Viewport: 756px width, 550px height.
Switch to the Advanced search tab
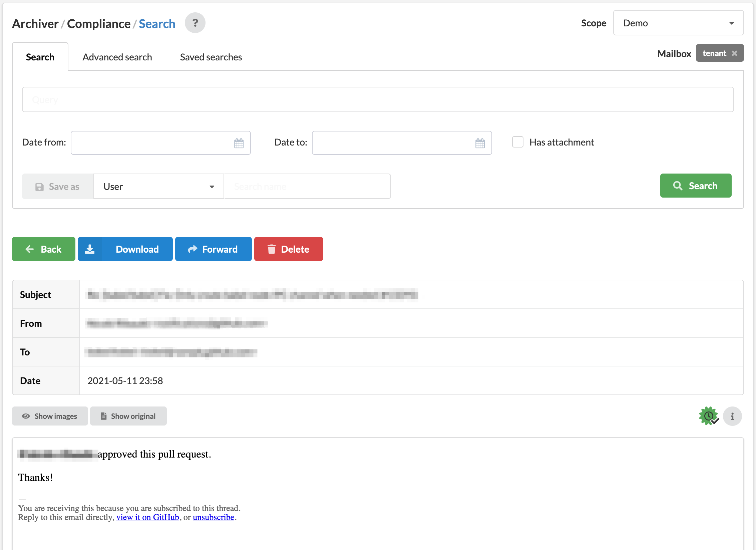(117, 57)
